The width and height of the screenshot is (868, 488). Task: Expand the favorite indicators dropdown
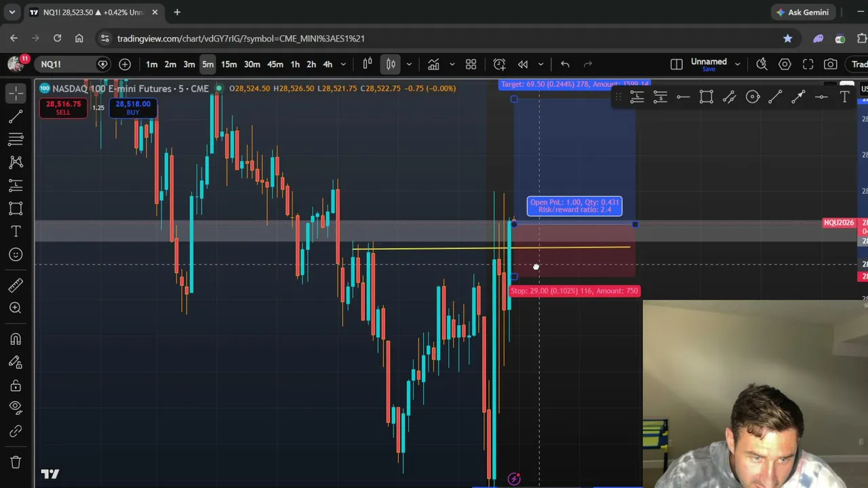[452, 64]
